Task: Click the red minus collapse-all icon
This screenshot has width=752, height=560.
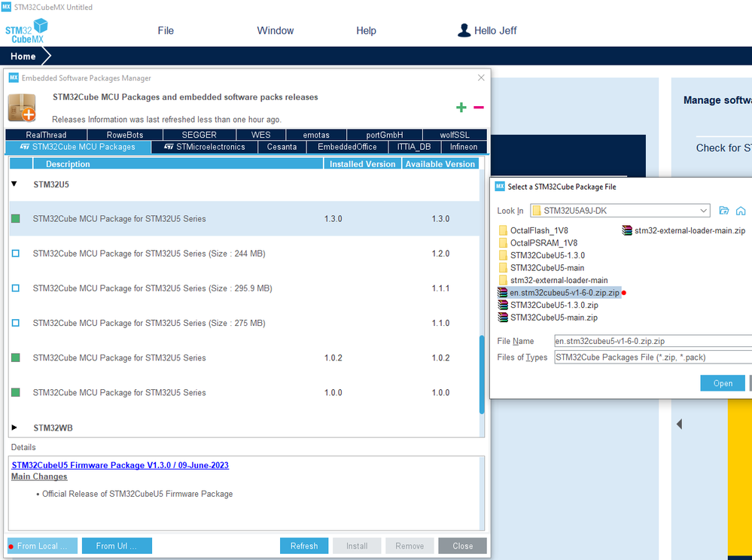Action: click(x=479, y=108)
